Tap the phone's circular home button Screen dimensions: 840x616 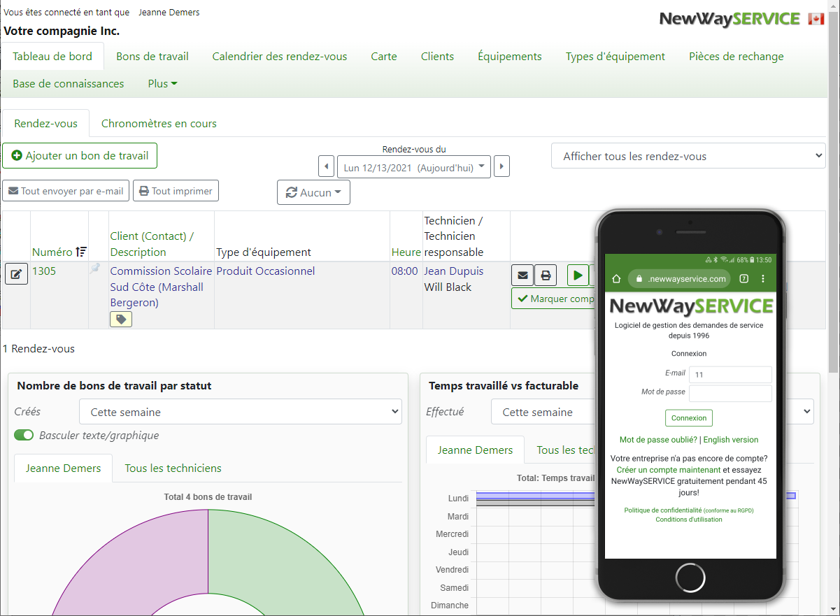coord(690,578)
